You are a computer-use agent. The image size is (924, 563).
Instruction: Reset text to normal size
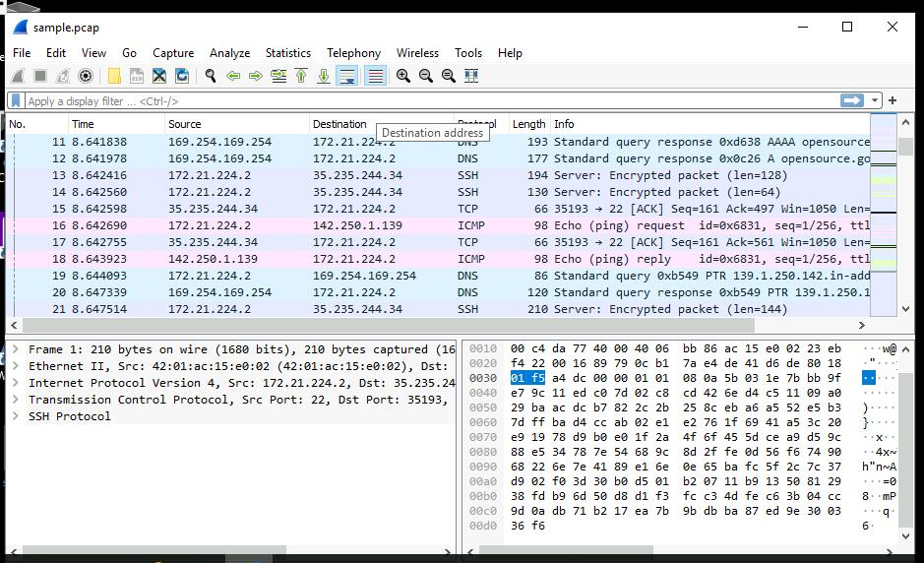click(449, 76)
